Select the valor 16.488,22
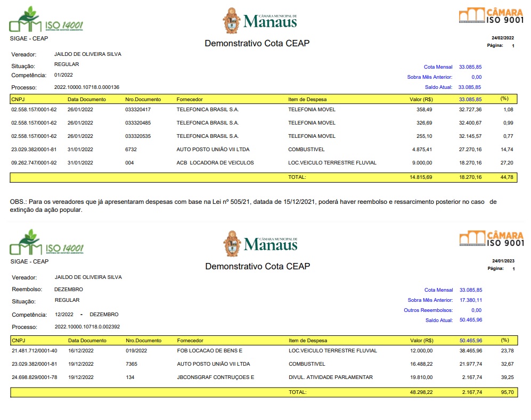This screenshot has width=531, height=420. [421, 364]
